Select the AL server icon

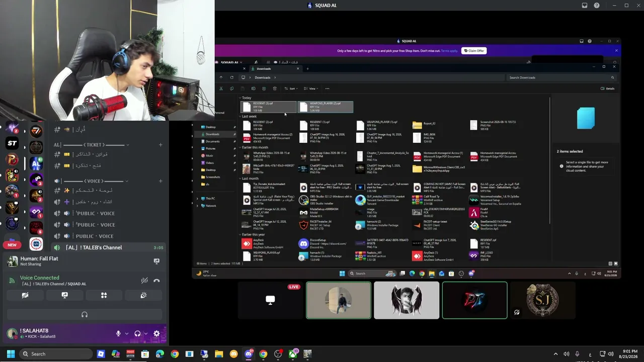point(36,163)
